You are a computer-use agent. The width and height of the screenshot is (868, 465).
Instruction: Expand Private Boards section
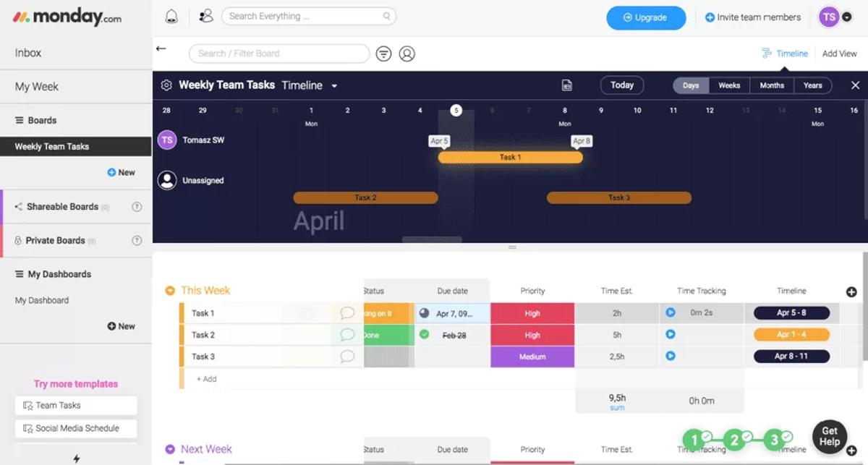click(x=55, y=241)
